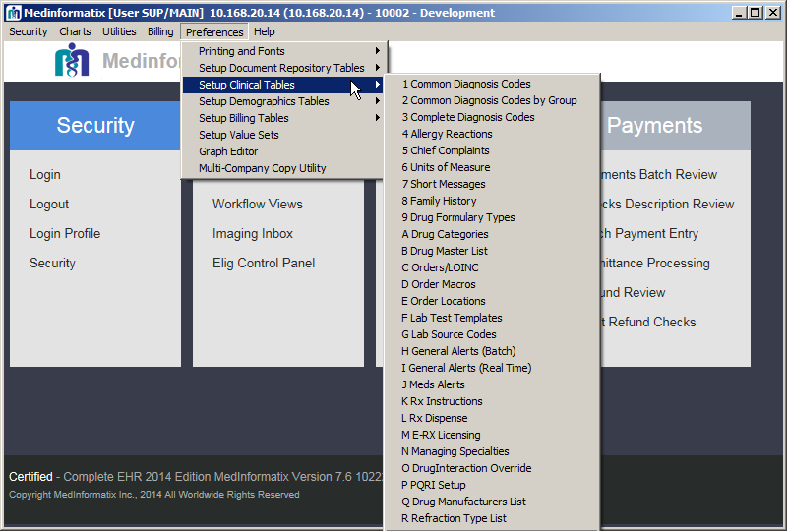The width and height of the screenshot is (788, 532).
Task: Open Refund Review link
Action: (633, 293)
